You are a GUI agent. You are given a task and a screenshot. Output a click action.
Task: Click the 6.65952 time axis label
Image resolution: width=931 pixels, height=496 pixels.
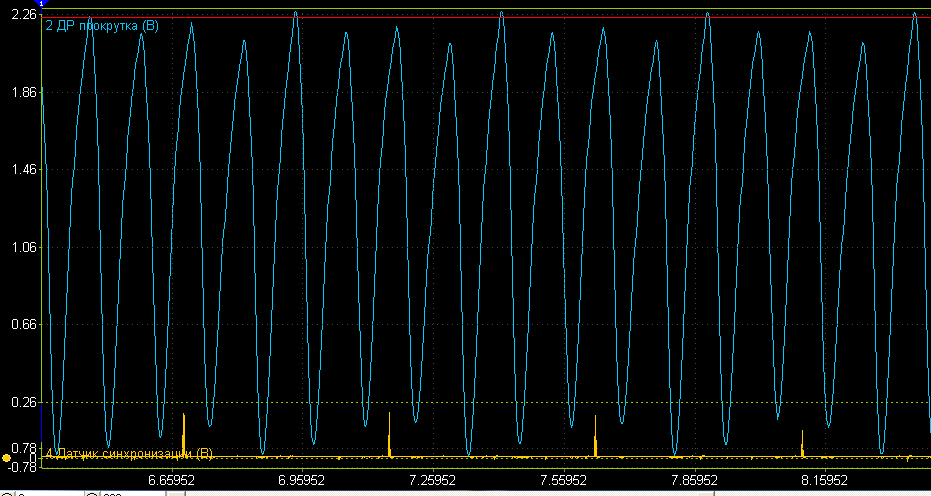(x=171, y=480)
